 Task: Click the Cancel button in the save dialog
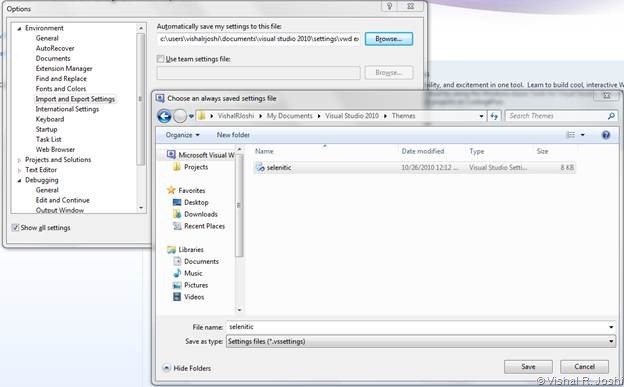point(584,367)
